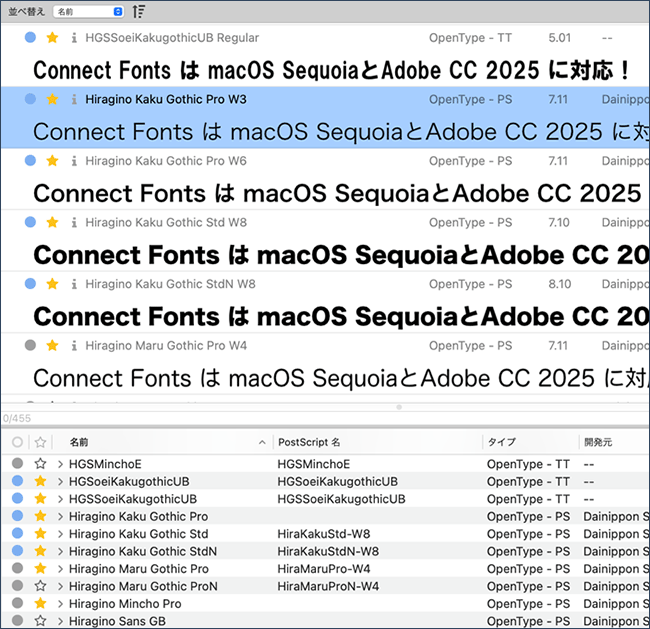Expand the Hiragino Kaku Gothic StdN family
The height and width of the screenshot is (629, 650).
click(60, 551)
